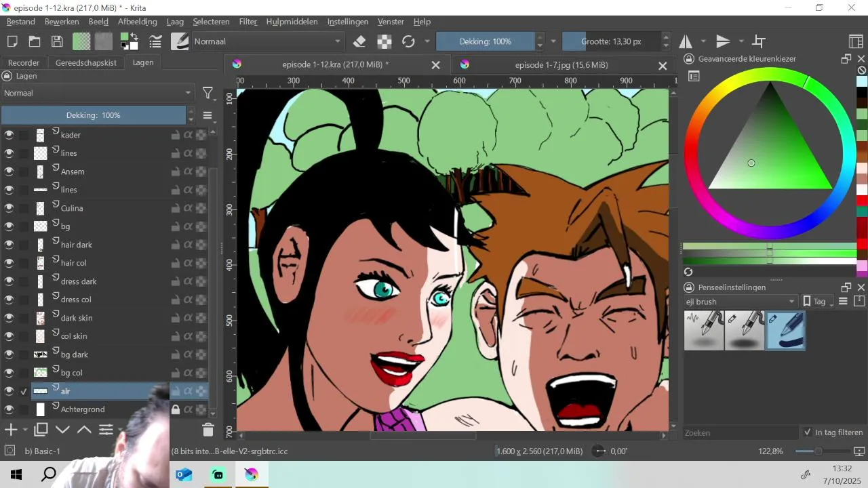The image size is (868, 488).
Task: Click the open file folder icon
Action: tap(34, 41)
